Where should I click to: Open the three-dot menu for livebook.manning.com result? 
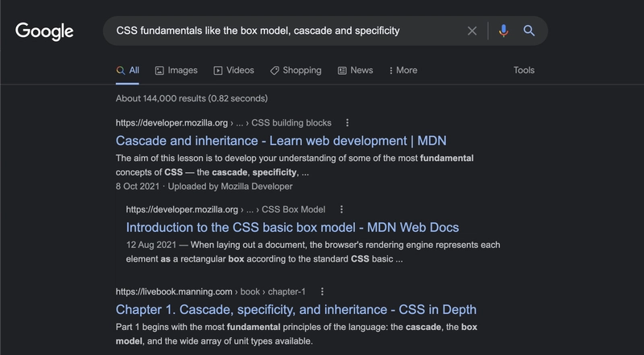coord(322,291)
